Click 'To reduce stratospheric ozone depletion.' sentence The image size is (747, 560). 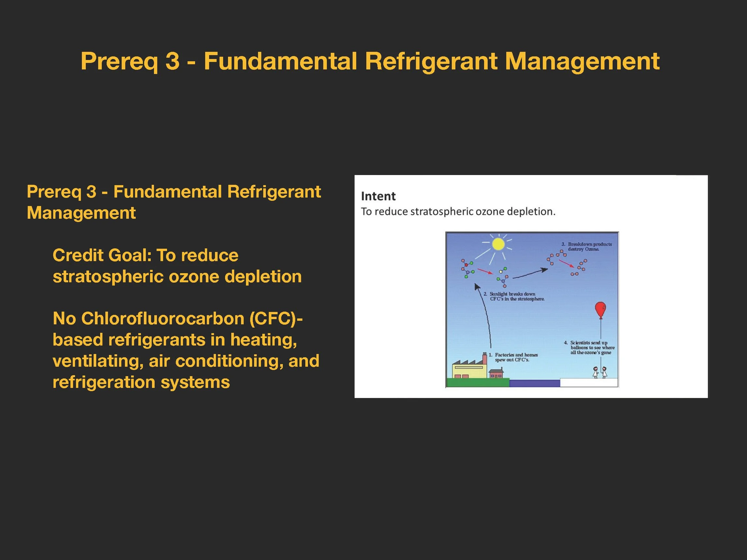click(x=458, y=212)
